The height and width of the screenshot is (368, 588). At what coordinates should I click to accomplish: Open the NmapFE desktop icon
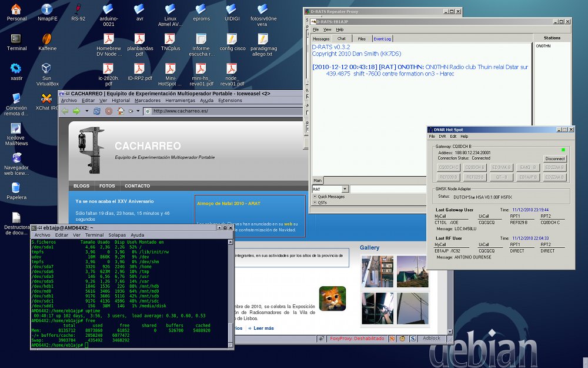coord(47,9)
